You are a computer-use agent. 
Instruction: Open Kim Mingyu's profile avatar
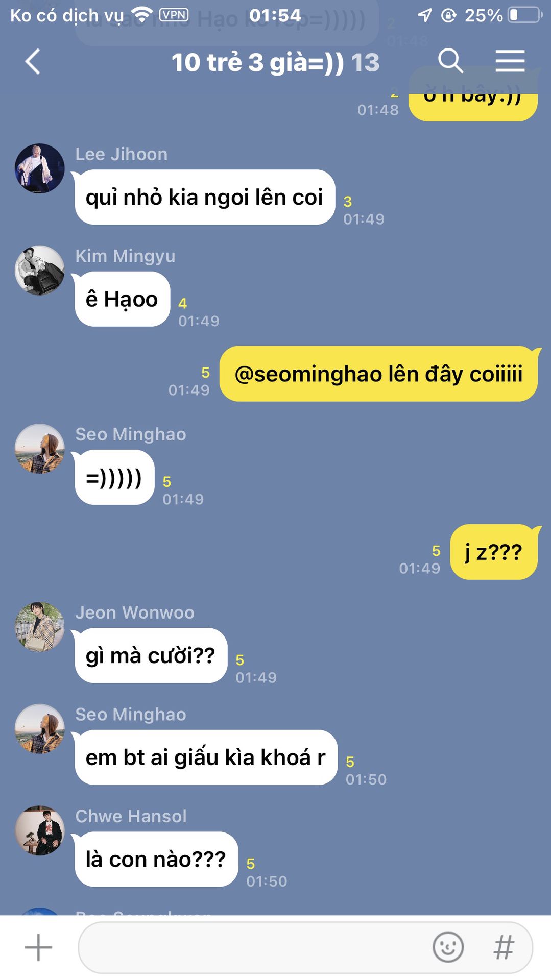40,271
